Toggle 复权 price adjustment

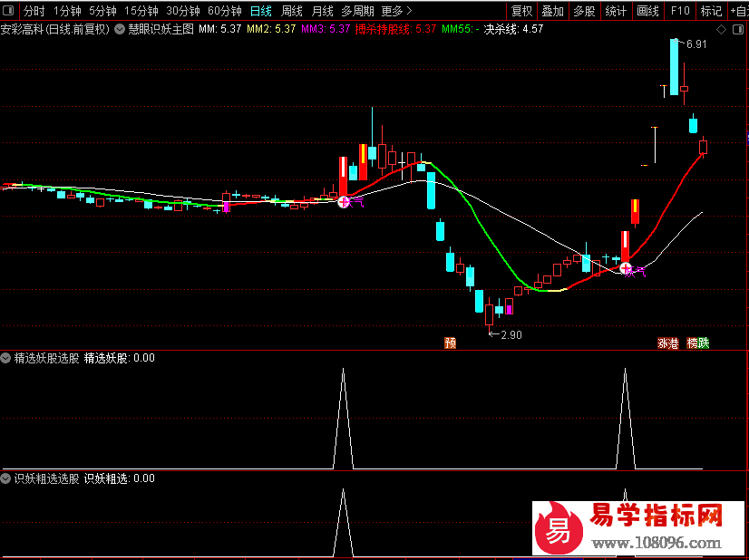[521, 11]
